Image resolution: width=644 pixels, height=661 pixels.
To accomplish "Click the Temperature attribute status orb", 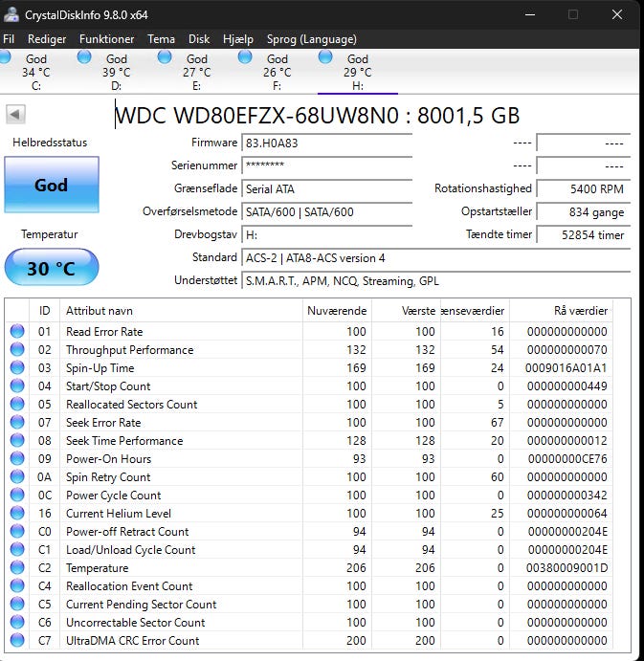I will [16, 568].
